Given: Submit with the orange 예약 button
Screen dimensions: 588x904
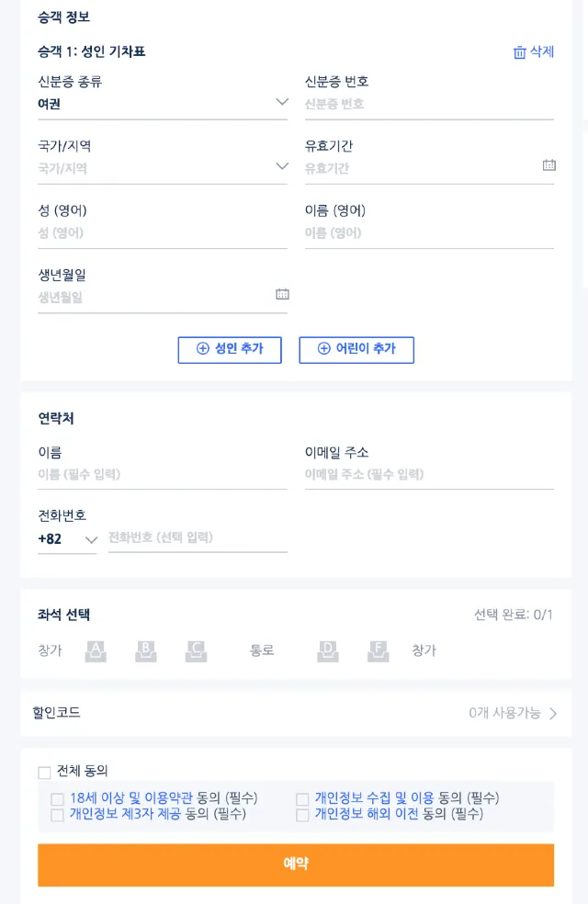Looking at the screenshot, I should pos(296,864).
